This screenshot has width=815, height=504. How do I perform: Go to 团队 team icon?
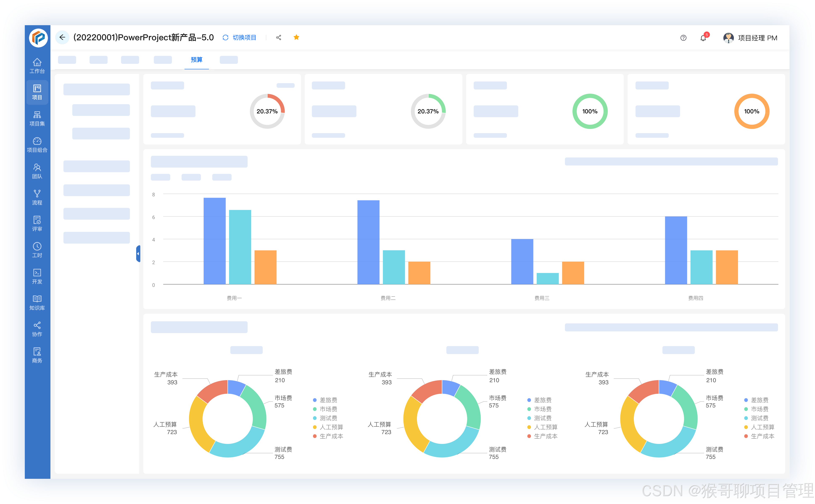(x=37, y=171)
